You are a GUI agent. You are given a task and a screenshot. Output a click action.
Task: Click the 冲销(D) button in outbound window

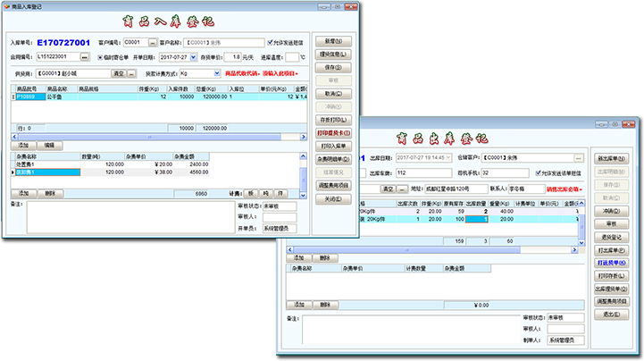(x=611, y=211)
